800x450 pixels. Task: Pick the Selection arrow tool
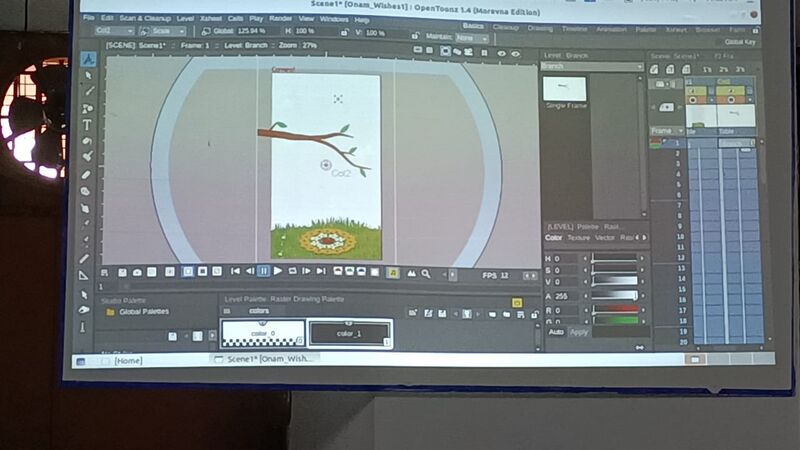(88, 76)
